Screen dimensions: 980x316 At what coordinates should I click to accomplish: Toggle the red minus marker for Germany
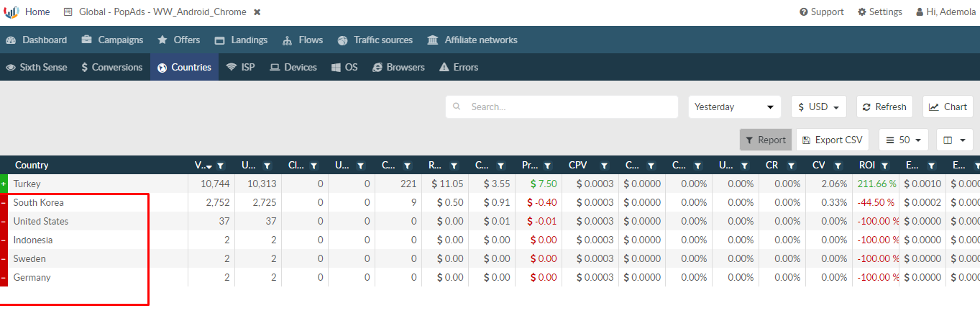(4, 278)
